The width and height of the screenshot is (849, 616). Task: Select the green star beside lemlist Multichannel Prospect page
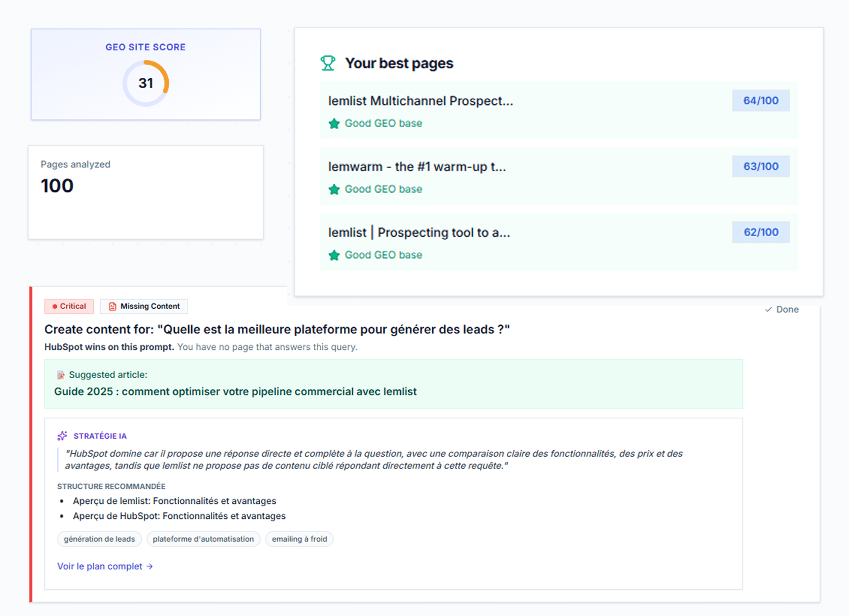pyautogui.click(x=335, y=123)
